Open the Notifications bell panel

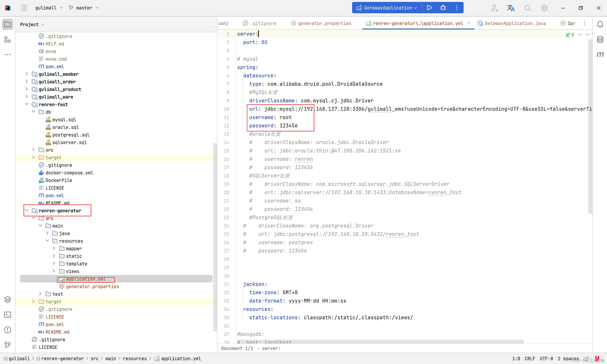click(600, 24)
